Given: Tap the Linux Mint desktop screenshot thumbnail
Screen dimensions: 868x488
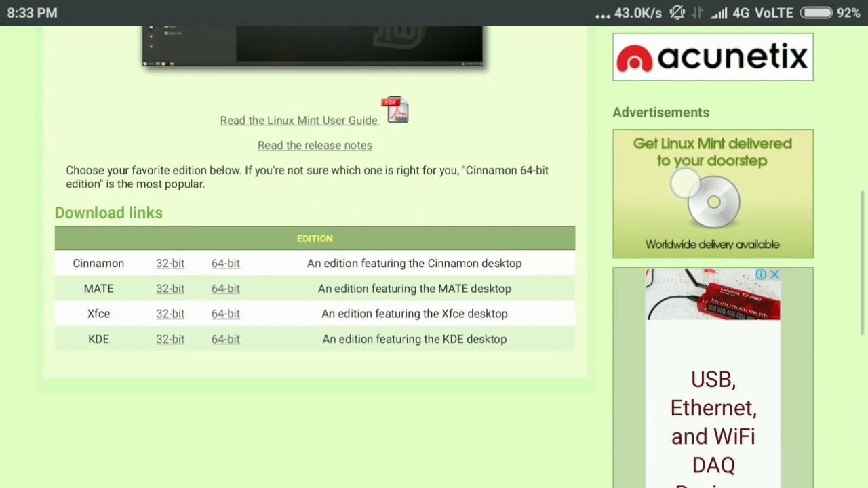Looking at the screenshot, I should click(x=313, y=46).
